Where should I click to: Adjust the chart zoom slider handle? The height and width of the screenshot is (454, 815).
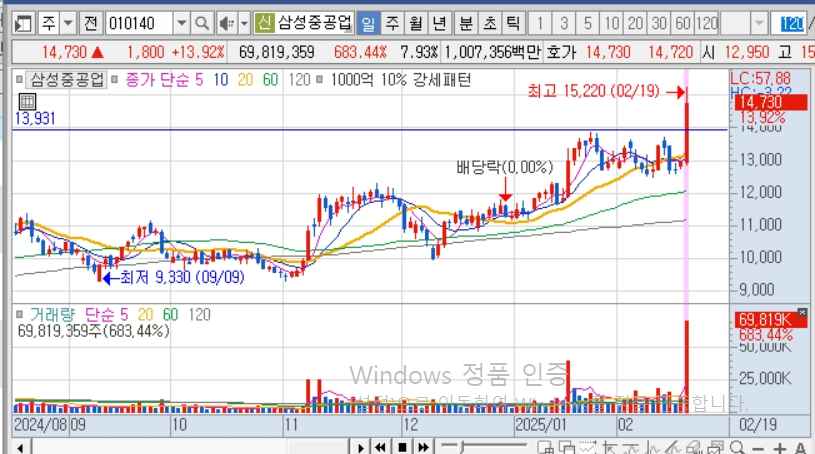[462, 447]
